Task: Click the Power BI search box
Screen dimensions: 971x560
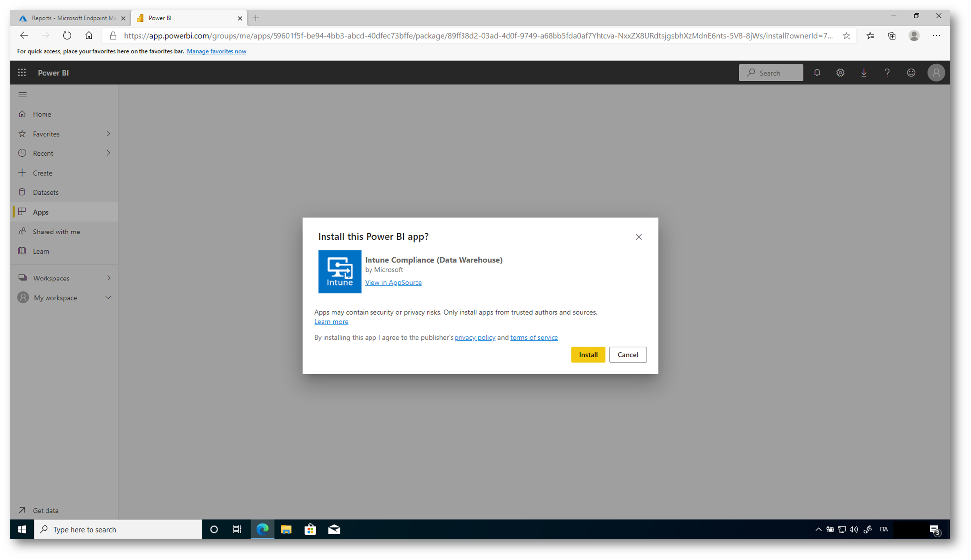Action: 771,73
